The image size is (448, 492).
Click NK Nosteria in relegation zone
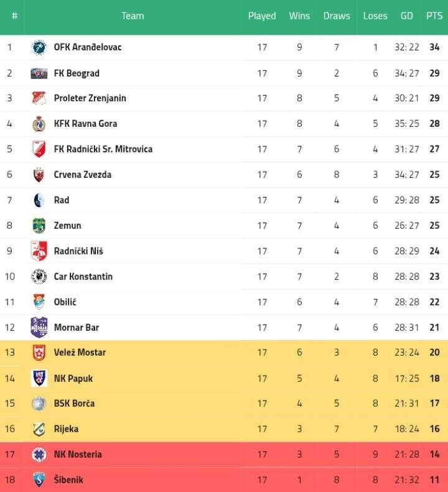coord(78,454)
